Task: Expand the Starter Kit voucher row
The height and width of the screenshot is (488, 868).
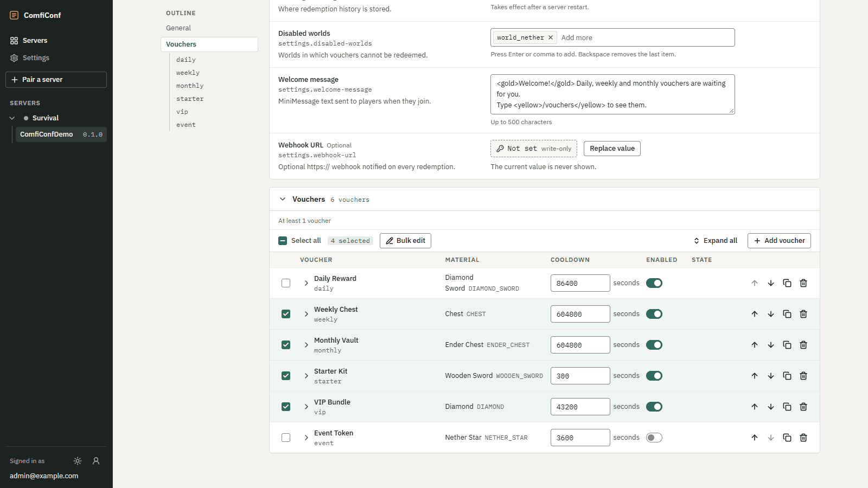Action: [306, 376]
